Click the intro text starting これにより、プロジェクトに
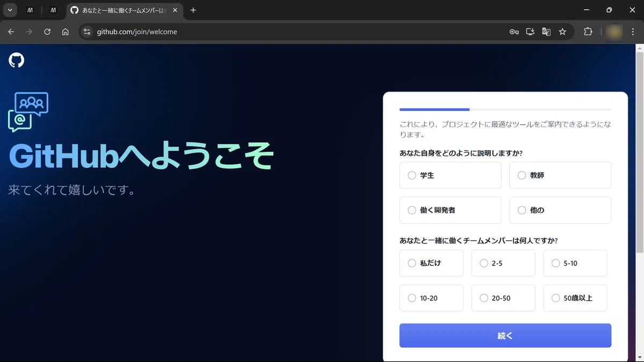644x362 pixels. click(505, 129)
